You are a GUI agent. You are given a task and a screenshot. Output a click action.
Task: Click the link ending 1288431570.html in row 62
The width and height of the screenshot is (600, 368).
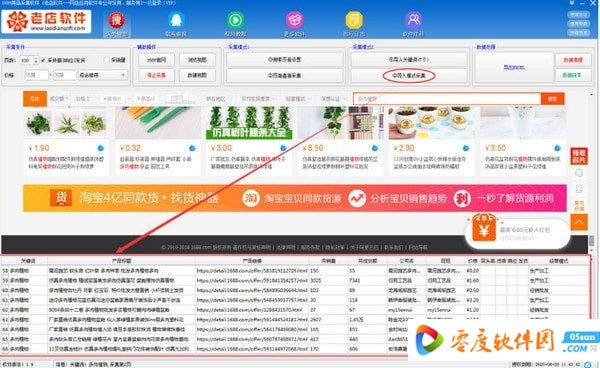click(x=249, y=310)
